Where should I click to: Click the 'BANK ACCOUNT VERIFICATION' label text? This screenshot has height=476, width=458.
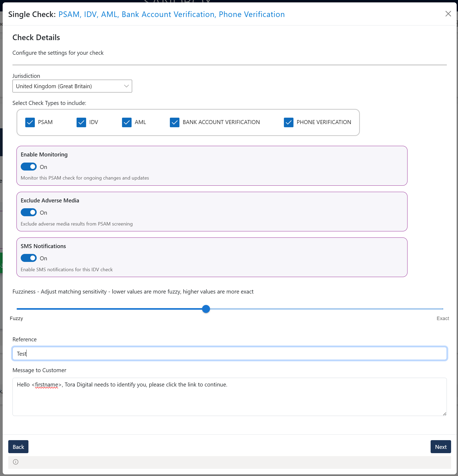pos(221,122)
